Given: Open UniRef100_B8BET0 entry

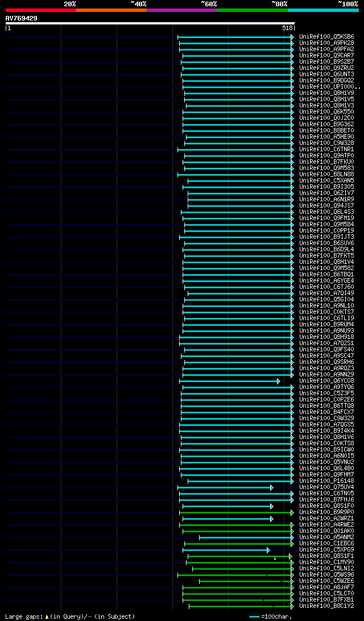Looking at the screenshot, I should (327, 130).
